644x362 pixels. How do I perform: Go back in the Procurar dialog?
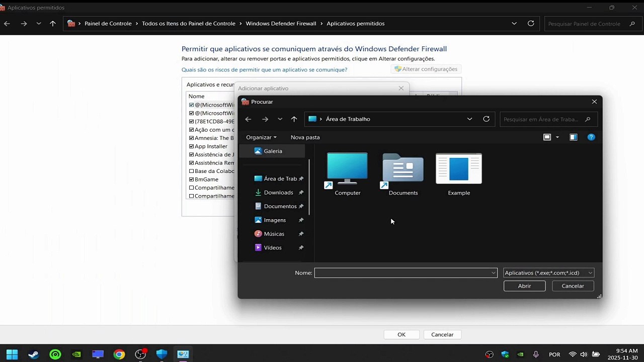(248, 119)
